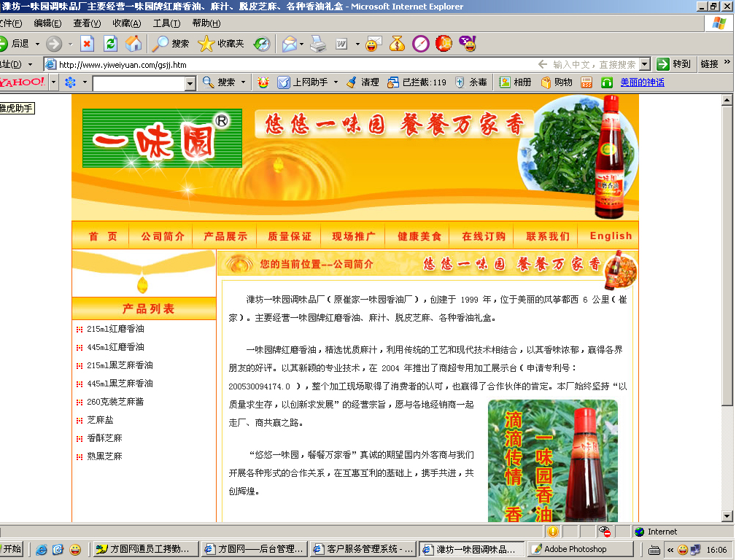Open the 美丽的神话 link
Screen dimensions: 747x560
[x=642, y=82]
